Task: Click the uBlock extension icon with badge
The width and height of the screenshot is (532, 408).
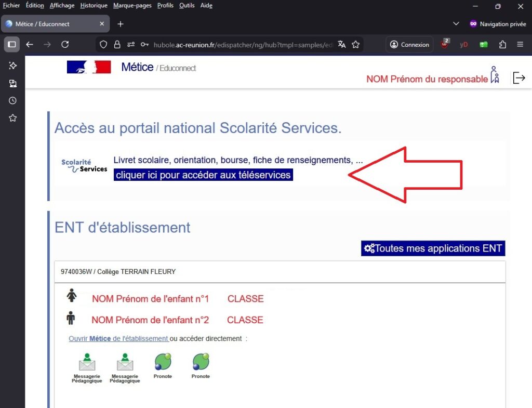Action: click(444, 45)
